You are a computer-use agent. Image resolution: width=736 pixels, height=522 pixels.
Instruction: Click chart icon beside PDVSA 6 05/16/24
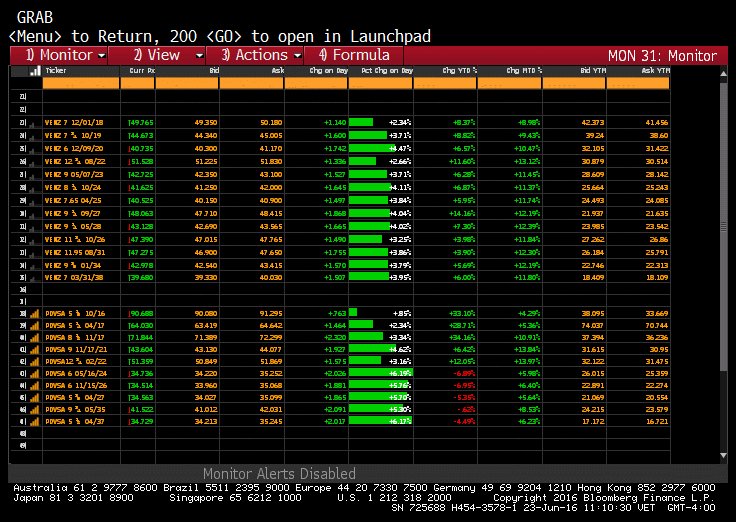[35, 374]
